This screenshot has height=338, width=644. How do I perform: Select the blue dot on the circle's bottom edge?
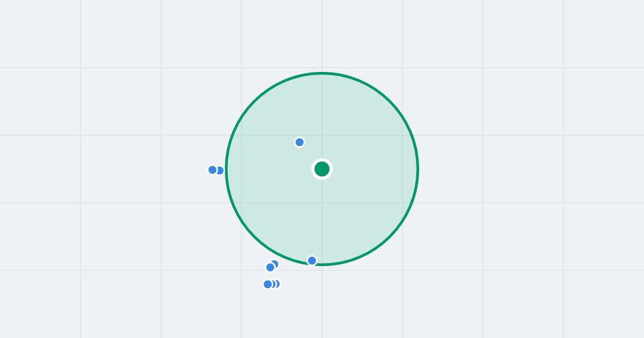312,261
